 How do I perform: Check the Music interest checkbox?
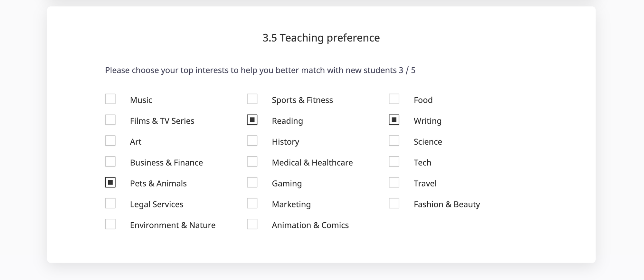[110, 99]
